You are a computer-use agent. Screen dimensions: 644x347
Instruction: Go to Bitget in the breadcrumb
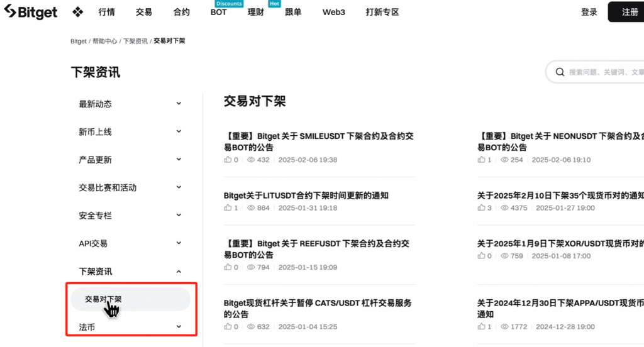(79, 41)
